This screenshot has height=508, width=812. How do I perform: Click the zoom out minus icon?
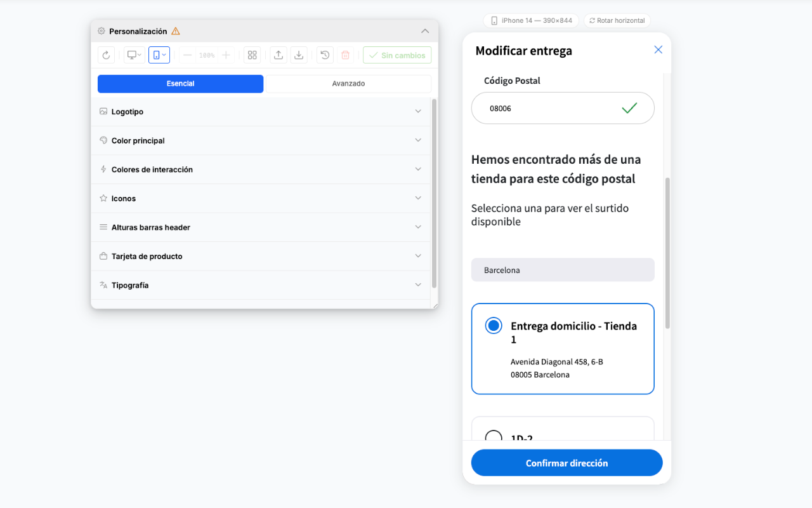[x=187, y=55]
